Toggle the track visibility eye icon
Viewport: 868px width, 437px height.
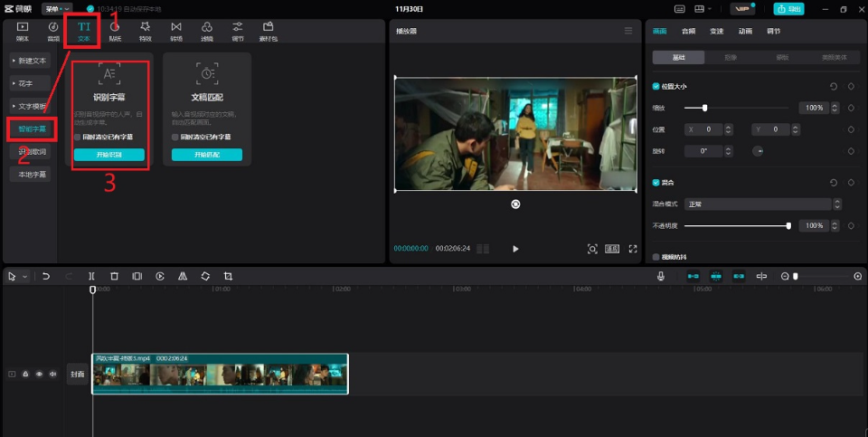[x=39, y=374]
